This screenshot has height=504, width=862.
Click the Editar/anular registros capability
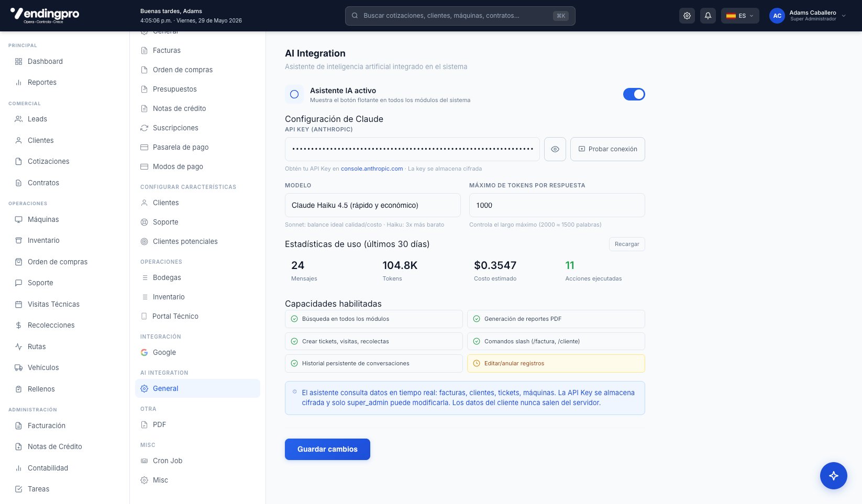556,363
